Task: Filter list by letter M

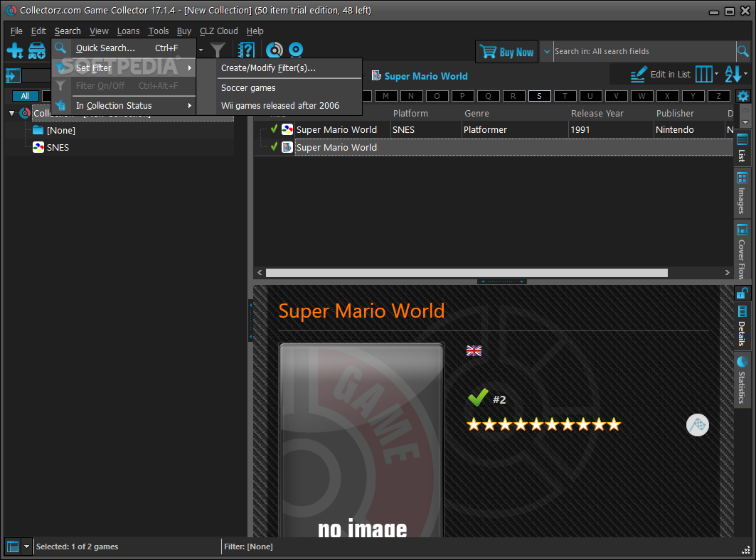Action: (385, 96)
